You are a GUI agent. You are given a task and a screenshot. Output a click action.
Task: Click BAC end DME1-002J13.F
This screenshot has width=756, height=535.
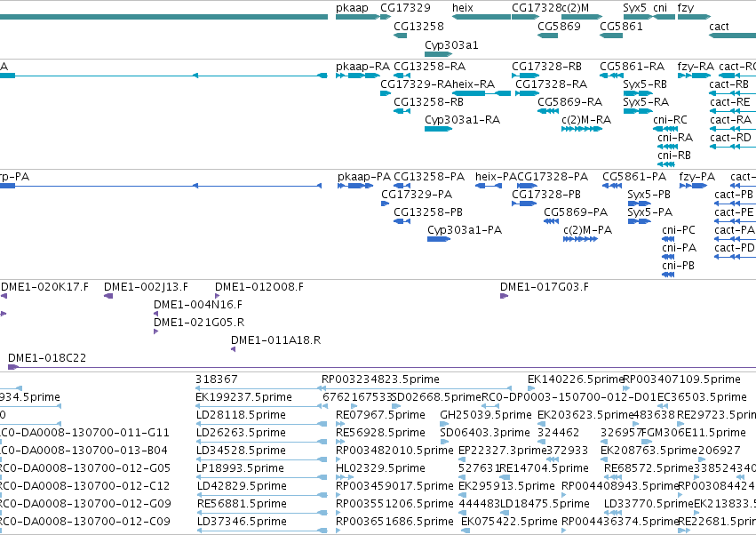[x=146, y=288]
